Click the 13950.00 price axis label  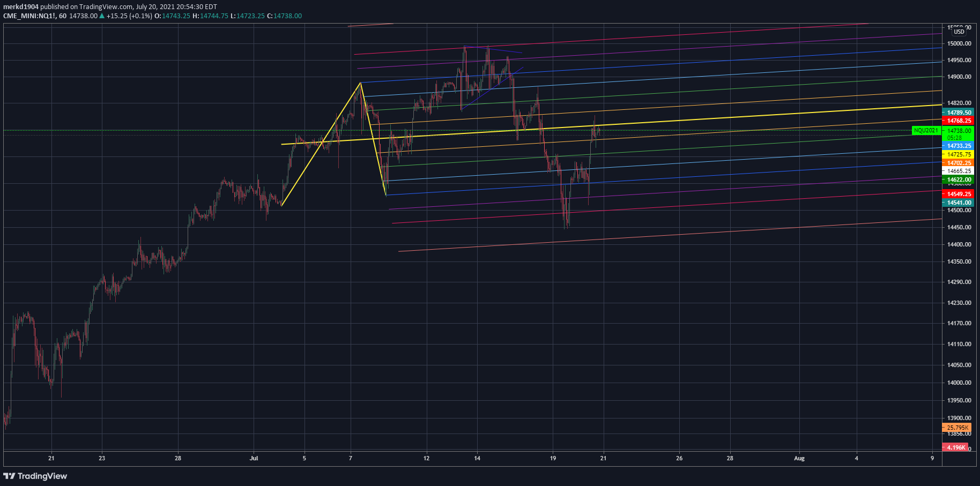pyautogui.click(x=959, y=400)
